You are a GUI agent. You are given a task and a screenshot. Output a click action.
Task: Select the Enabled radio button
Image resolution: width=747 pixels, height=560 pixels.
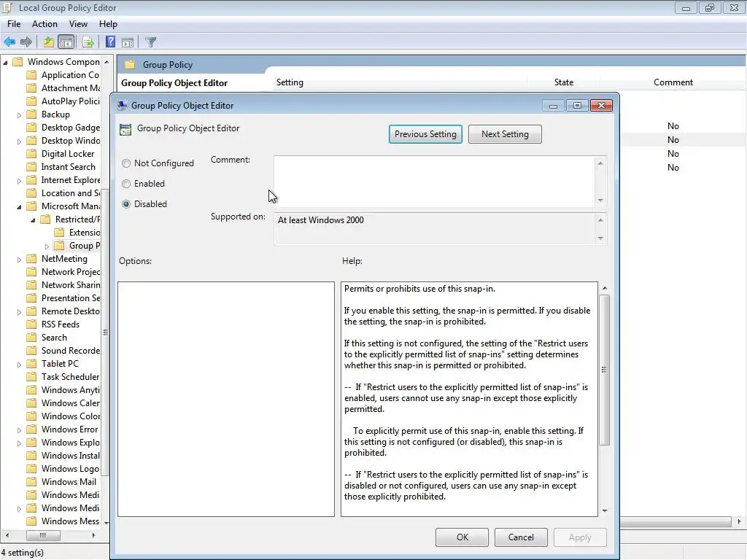125,184
